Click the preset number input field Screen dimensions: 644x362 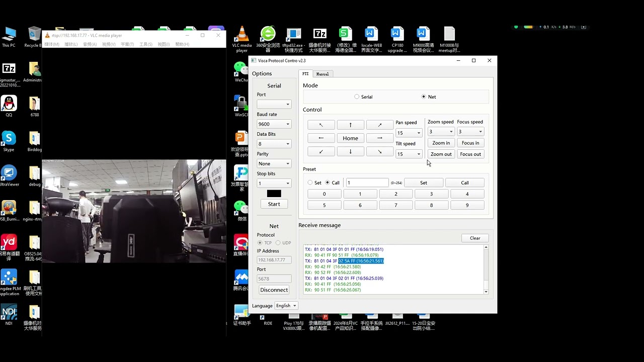[367, 183]
